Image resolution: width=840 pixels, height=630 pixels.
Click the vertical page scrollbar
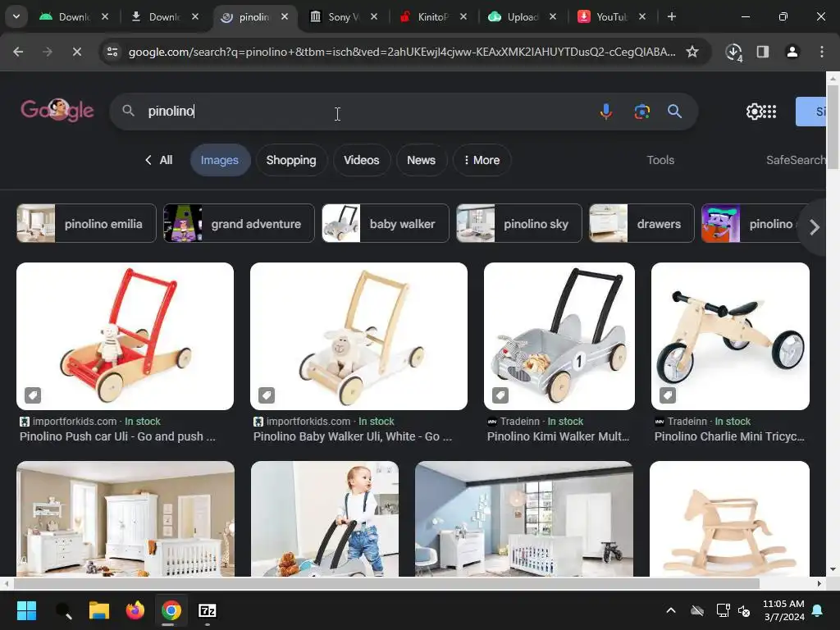833,126
